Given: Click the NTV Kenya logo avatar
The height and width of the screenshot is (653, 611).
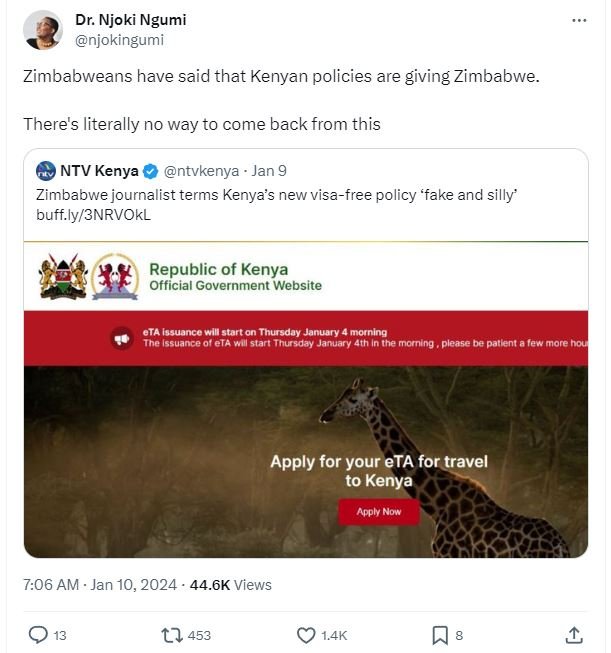Looking at the screenshot, I should pos(46,169).
